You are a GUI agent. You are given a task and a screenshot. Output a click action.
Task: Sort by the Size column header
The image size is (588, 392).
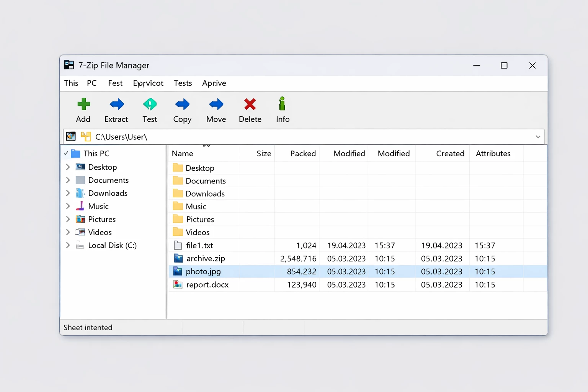tap(263, 154)
